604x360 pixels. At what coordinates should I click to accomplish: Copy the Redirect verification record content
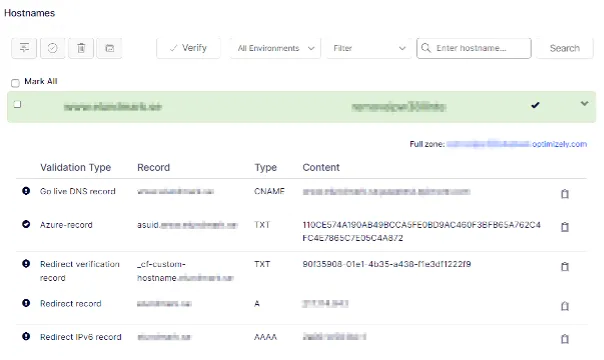[565, 266]
